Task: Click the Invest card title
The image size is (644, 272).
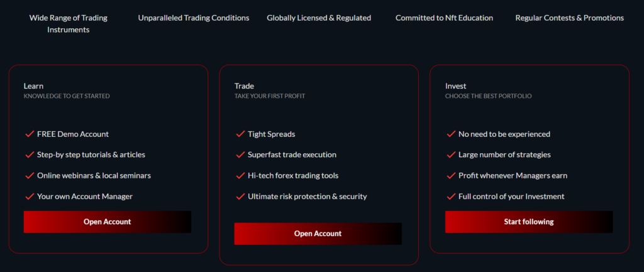Action: pyautogui.click(x=455, y=85)
